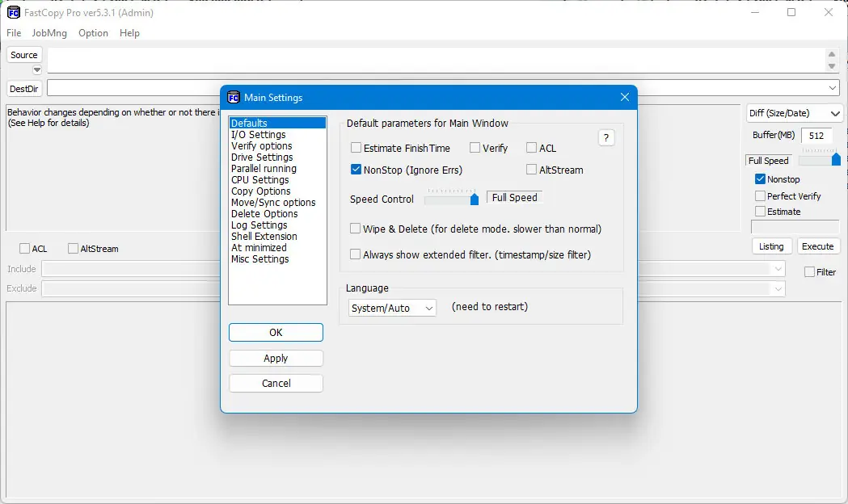Select Defaults in settings list
The height and width of the screenshot is (504, 848).
[x=277, y=123]
